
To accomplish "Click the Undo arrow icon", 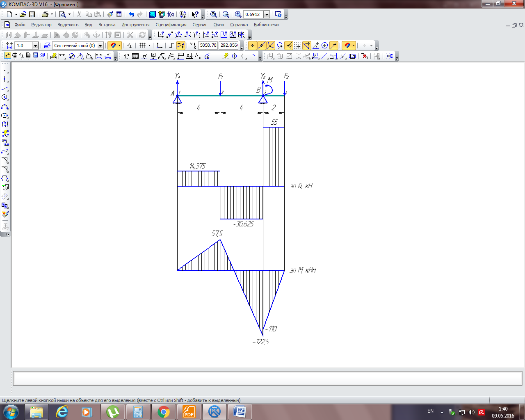I will click(131, 14).
